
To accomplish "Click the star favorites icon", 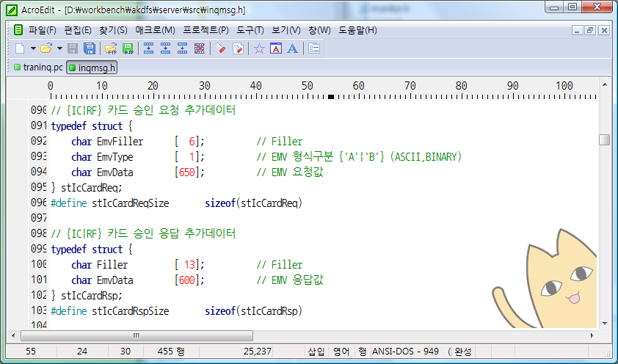I will [259, 48].
